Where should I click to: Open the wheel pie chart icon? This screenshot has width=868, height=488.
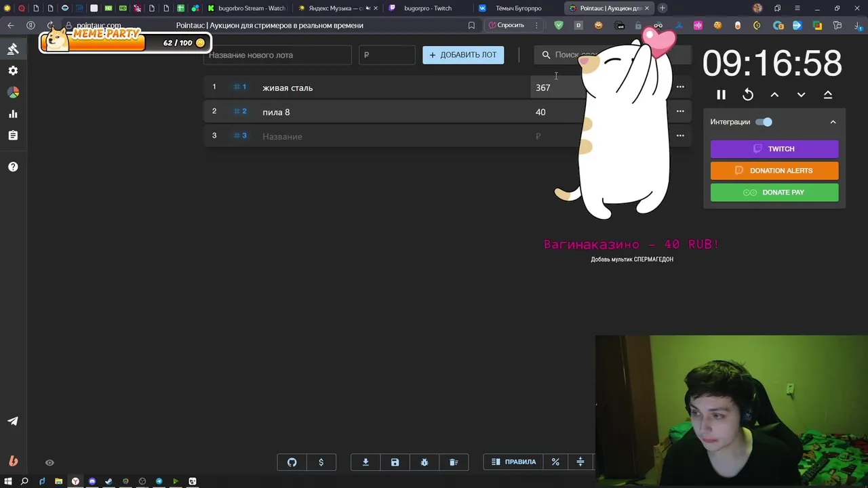coord(13,92)
